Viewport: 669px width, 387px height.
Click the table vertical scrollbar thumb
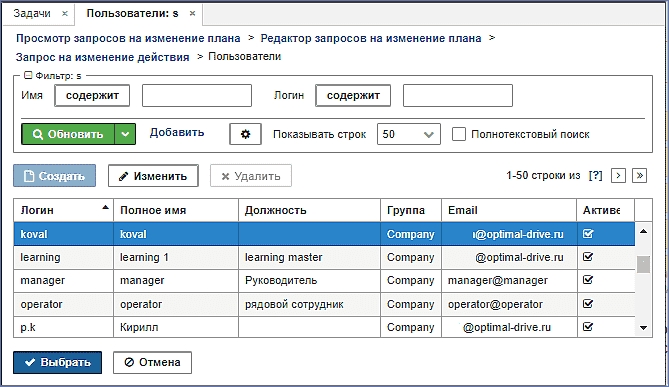point(643,265)
